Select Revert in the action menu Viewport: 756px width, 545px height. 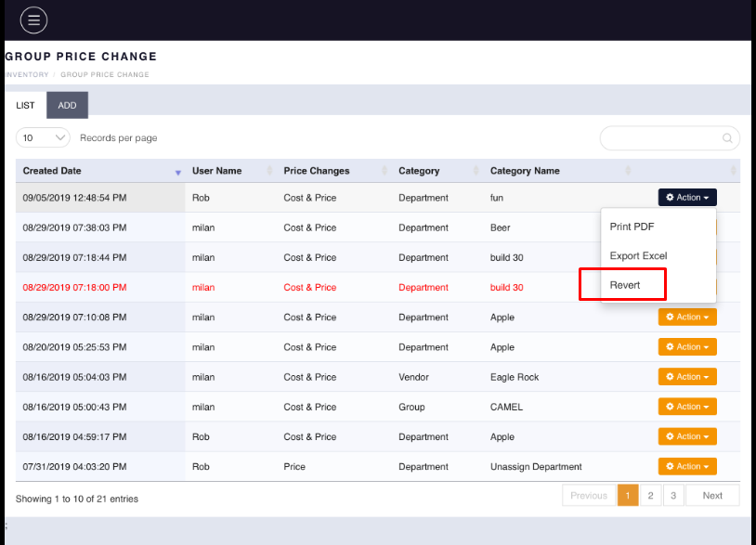point(625,285)
